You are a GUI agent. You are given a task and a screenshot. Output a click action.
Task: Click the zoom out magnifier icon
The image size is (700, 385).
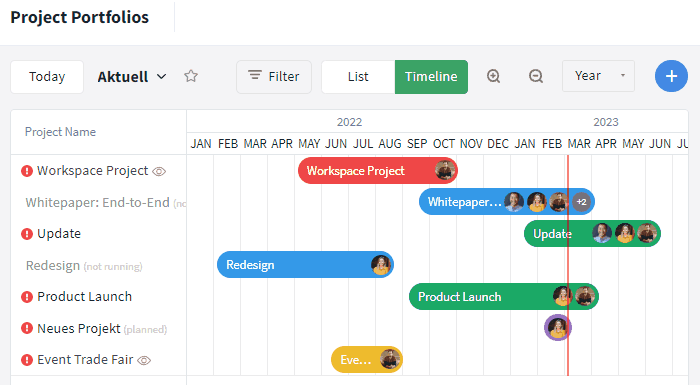(x=536, y=76)
